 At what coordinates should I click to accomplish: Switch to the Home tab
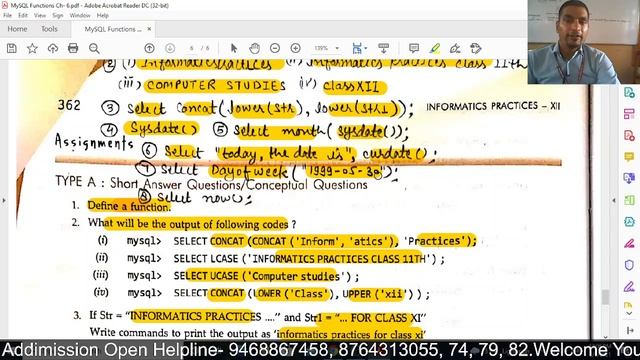point(17,29)
